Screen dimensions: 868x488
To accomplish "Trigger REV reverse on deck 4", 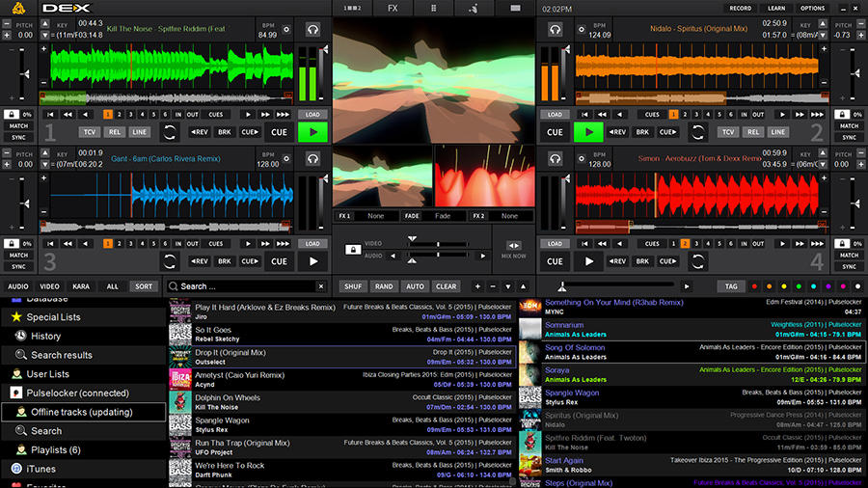I will 617,261.
